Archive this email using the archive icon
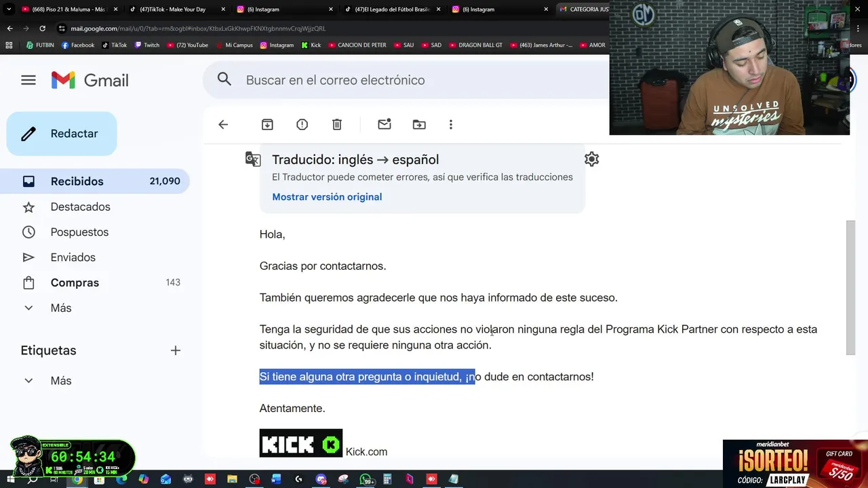This screenshot has width=868, height=488. click(267, 125)
